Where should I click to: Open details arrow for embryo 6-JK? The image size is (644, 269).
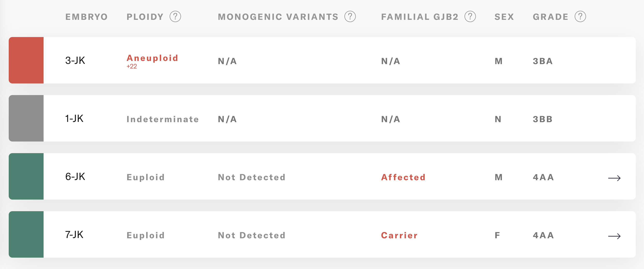pos(614,178)
